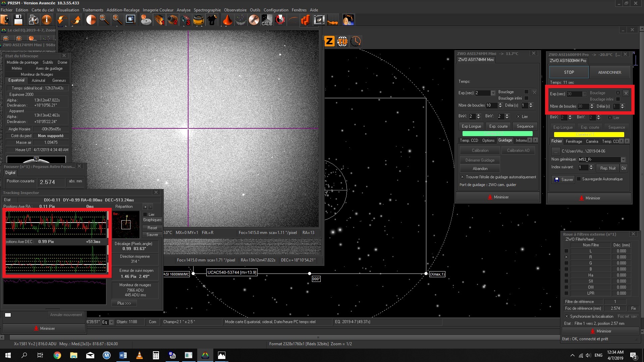
Task: Click Reset button in Tracking Inspector
Action: (152, 228)
